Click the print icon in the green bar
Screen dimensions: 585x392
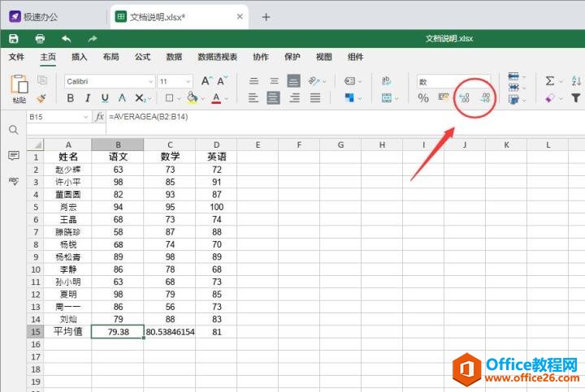(x=40, y=38)
